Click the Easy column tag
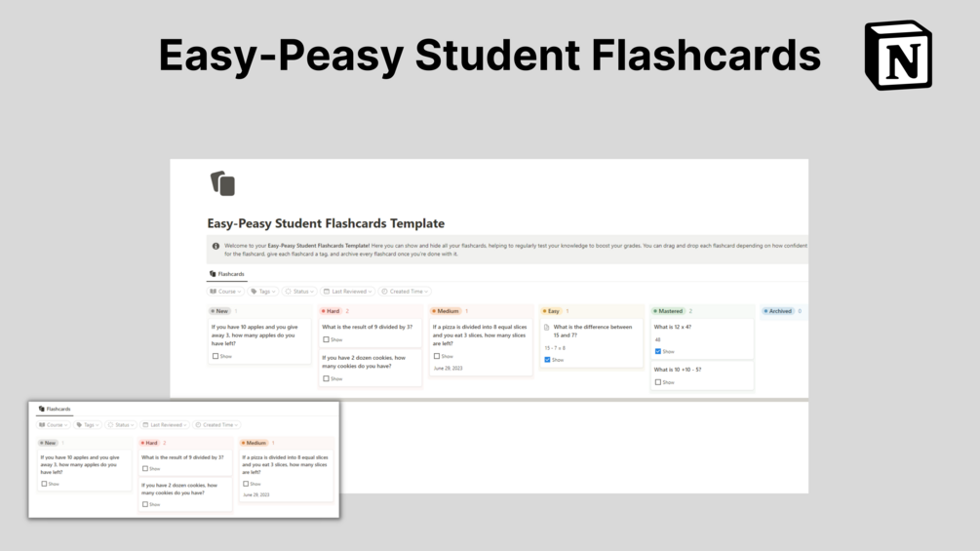Image resolution: width=980 pixels, height=551 pixels. coord(551,311)
